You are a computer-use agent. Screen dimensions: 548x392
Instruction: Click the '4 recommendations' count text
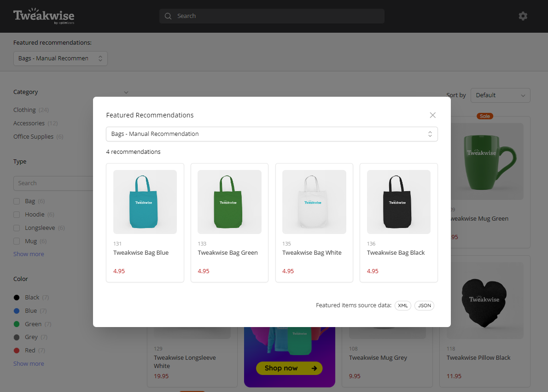[x=134, y=152]
